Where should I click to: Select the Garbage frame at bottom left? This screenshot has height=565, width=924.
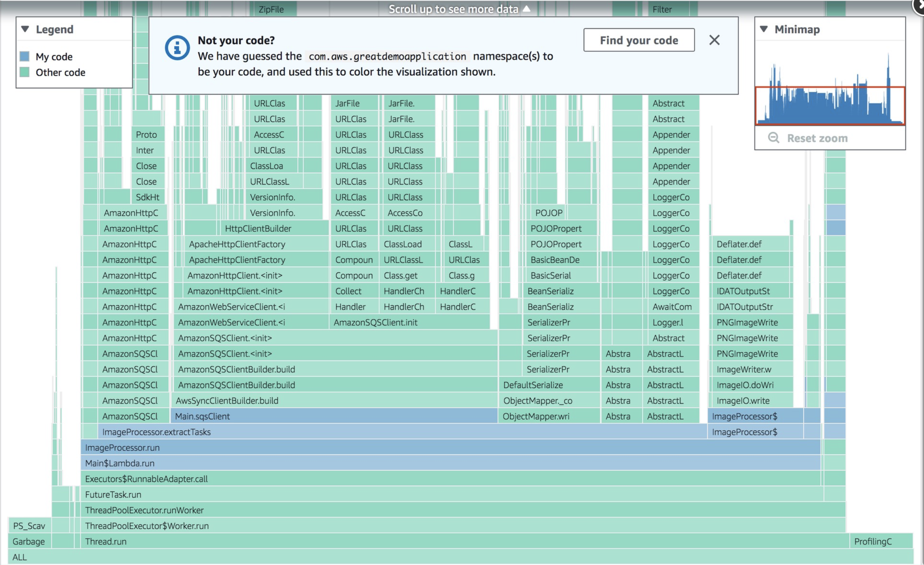coord(29,542)
